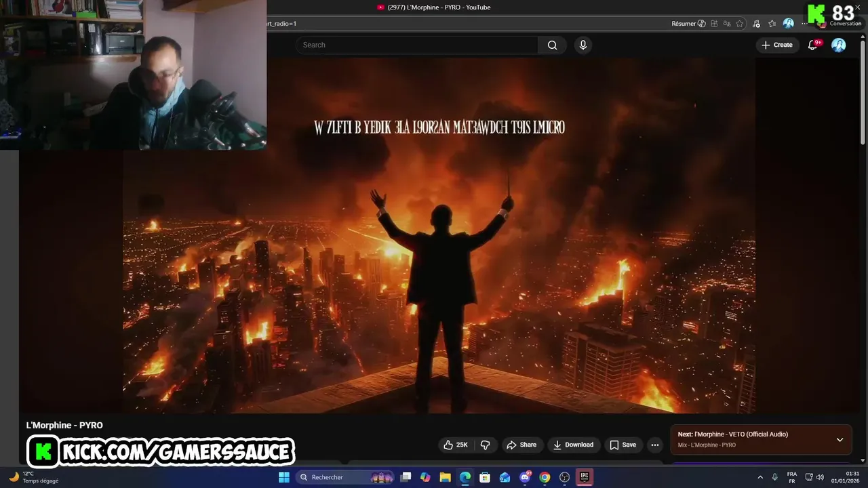Screen dimensions: 868x488
Task: Open Microsoft Store from the taskbar
Action: (x=485, y=477)
